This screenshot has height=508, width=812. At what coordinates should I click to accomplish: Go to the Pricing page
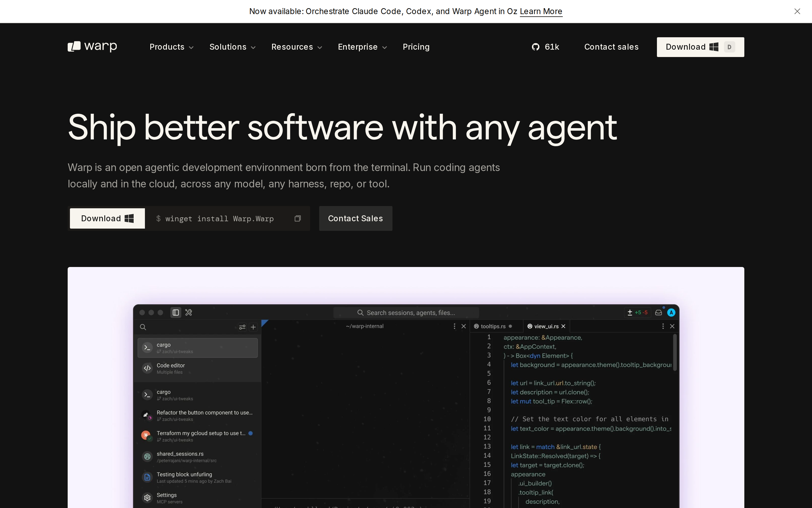click(x=416, y=47)
